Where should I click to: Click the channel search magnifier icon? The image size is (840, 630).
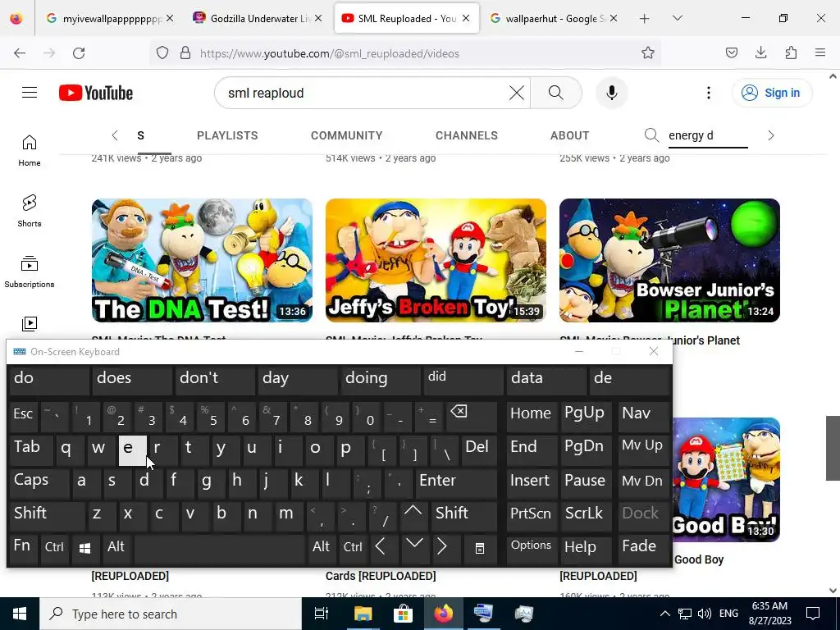(x=651, y=135)
